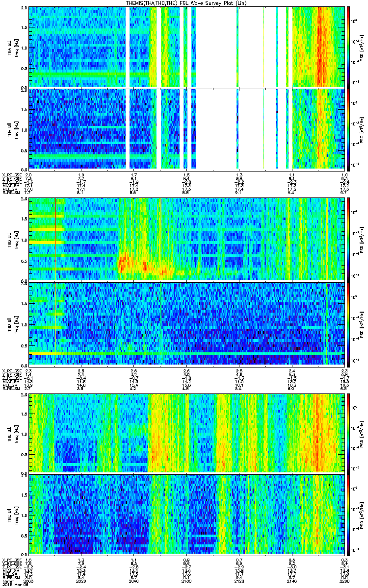Click the 2200 hhmm time label

point(344,582)
